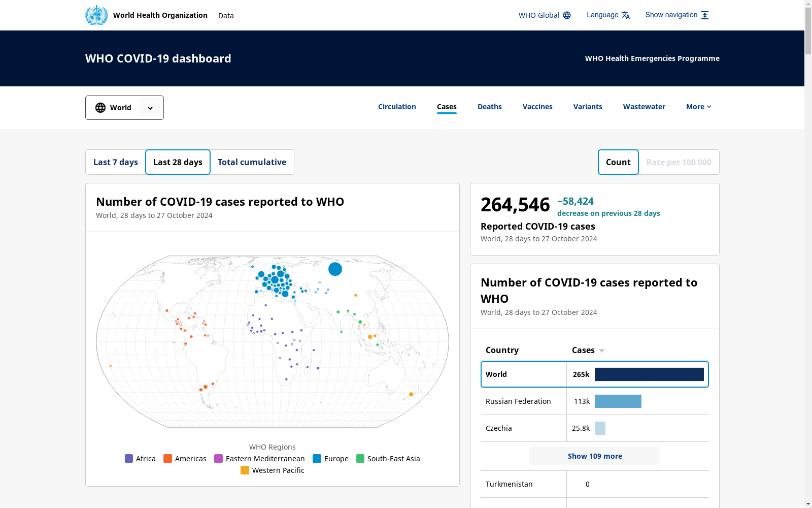812x508 pixels.
Task: Switch to Rate per 100 000
Action: click(x=679, y=162)
